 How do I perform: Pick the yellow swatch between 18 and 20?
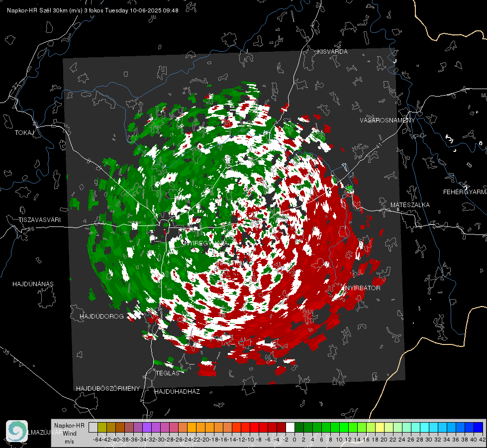point(380,427)
